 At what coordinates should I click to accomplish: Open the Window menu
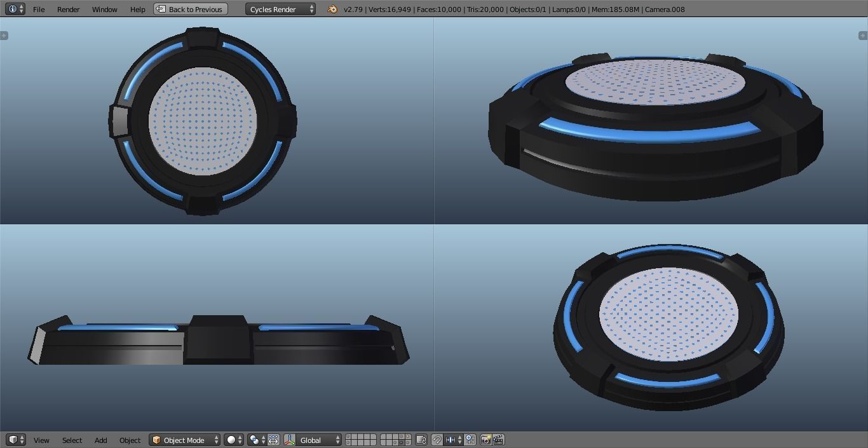(x=104, y=10)
